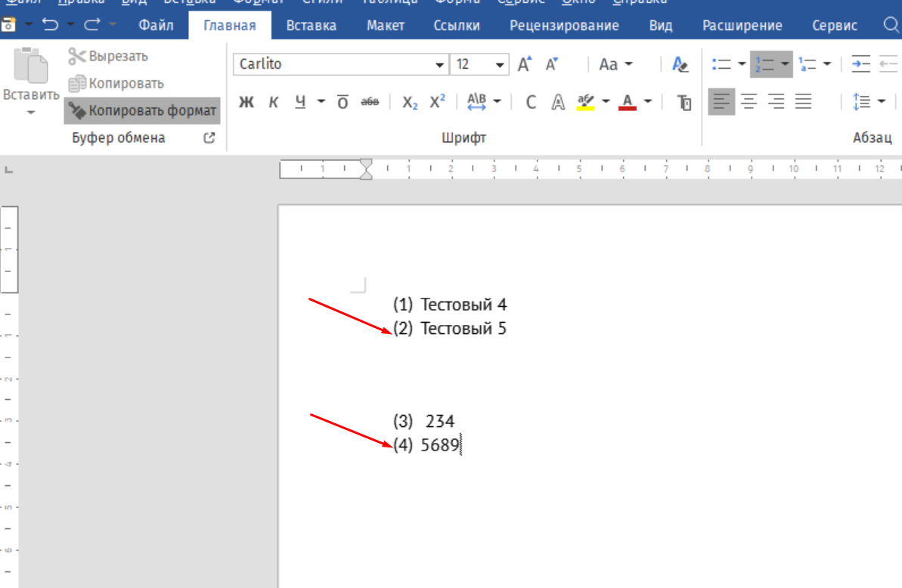Image resolution: width=902 pixels, height=588 pixels.
Task: Open the character spacing dropdown arrow
Action: 497,102
